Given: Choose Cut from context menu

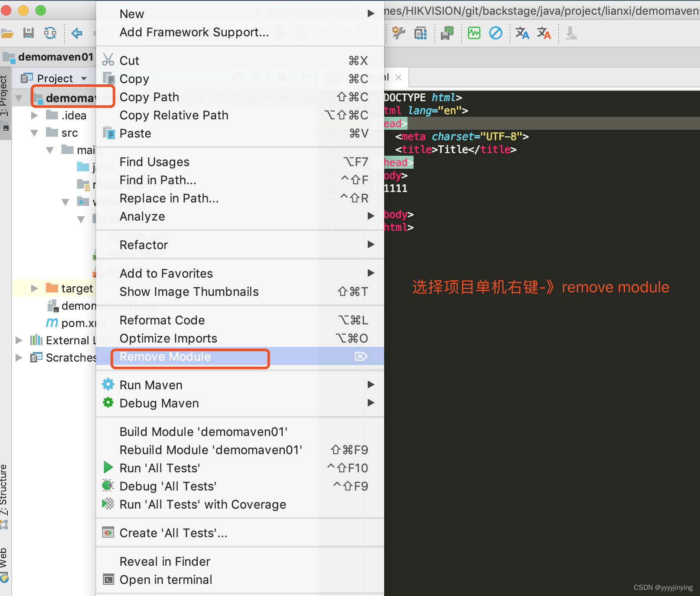Looking at the screenshot, I should coord(240,61).
